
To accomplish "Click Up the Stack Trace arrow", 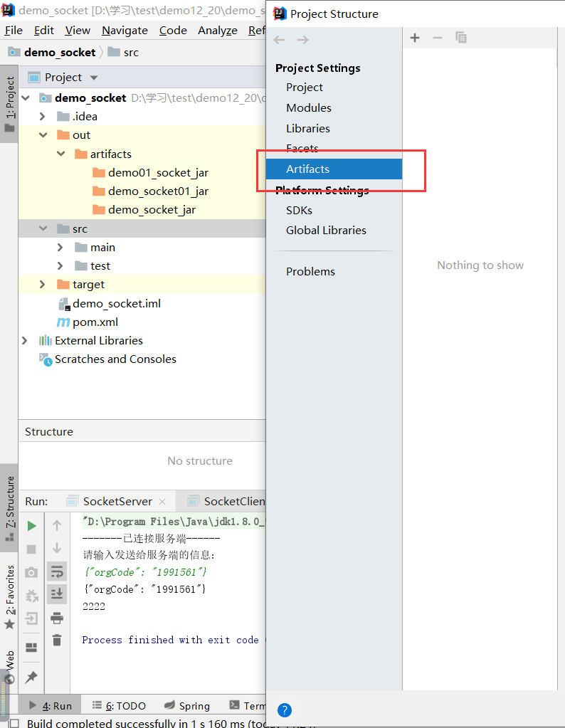I will (x=57, y=525).
